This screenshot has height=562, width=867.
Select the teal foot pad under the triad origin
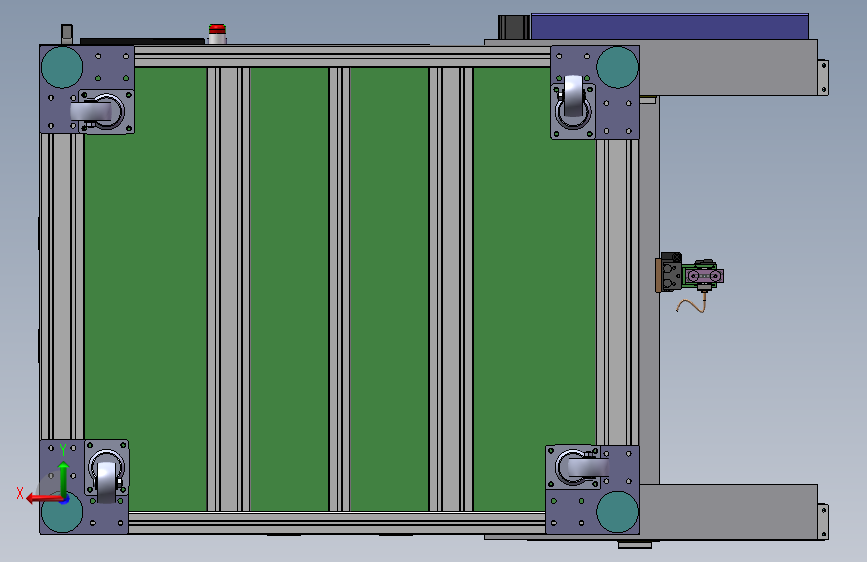pyautogui.click(x=61, y=513)
